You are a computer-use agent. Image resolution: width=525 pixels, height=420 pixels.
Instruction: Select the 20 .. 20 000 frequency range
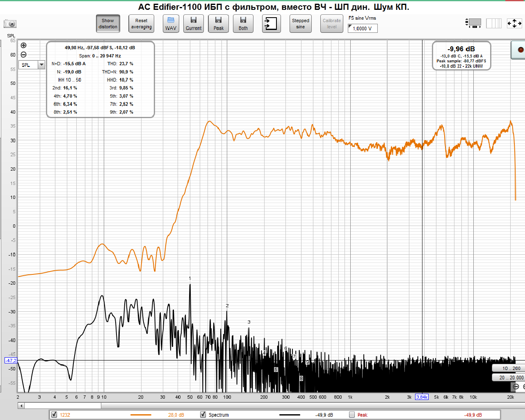click(x=509, y=377)
